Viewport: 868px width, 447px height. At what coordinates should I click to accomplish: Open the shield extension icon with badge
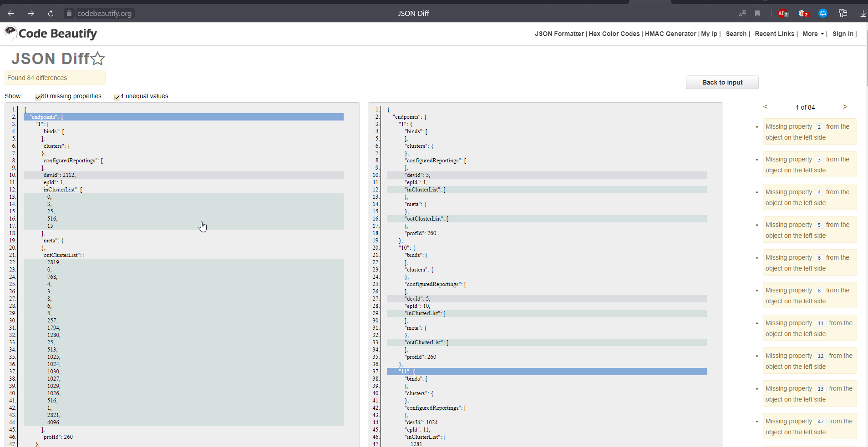point(803,14)
